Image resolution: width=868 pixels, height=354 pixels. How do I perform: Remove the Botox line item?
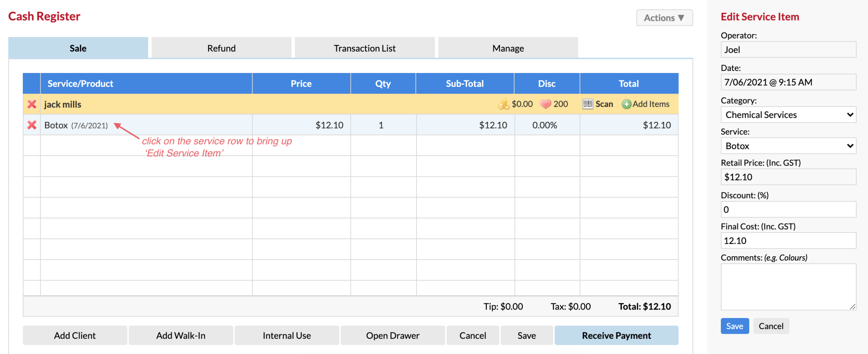[x=32, y=125]
